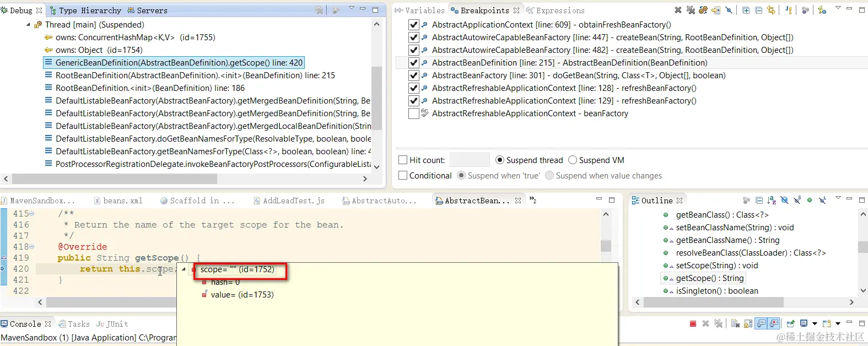This screenshot has height=346, width=868.
Task: Select Suspend VM radio button
Action: (573, 160)
